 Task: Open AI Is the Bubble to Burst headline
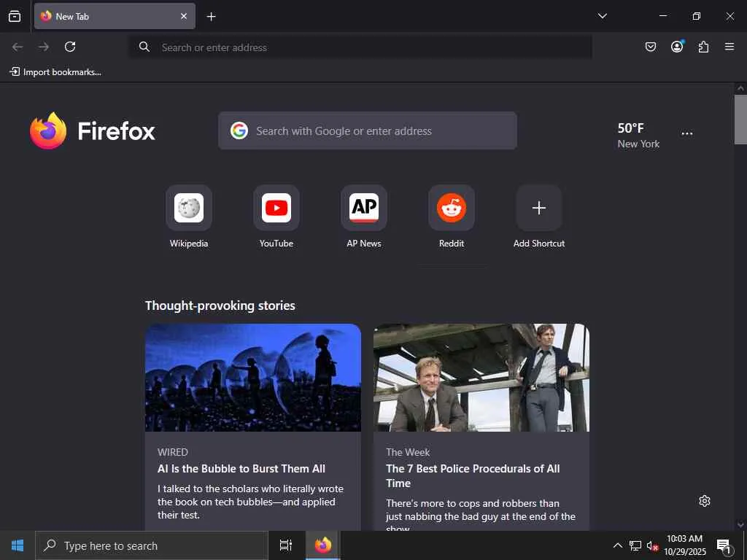pyautogui.click(x=241, y=469)
